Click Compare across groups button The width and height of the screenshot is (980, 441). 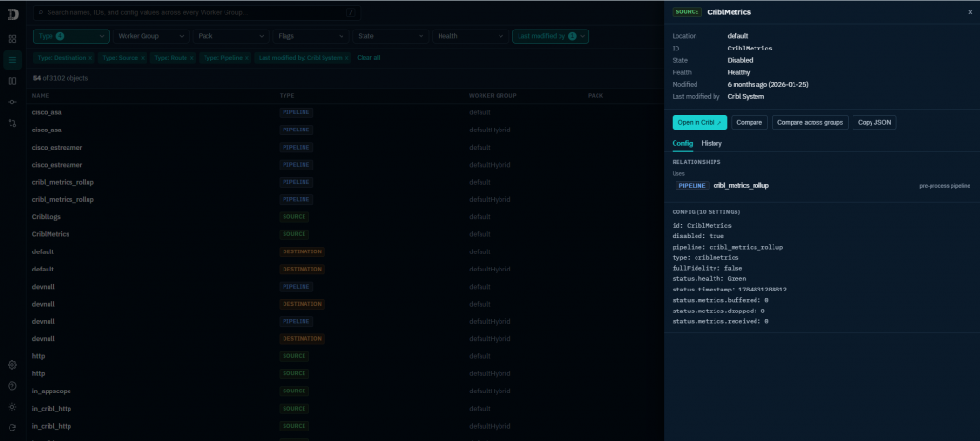coord(810,123)
